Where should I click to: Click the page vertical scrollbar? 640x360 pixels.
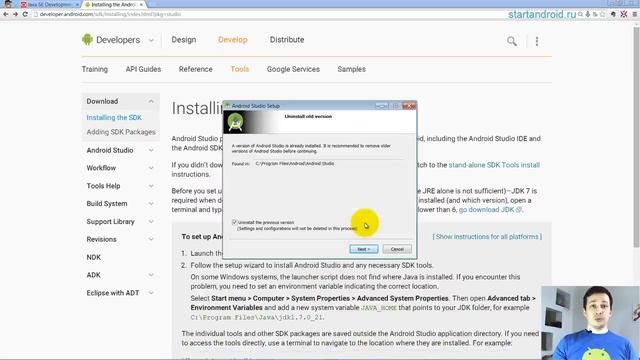tap(636, 137)
